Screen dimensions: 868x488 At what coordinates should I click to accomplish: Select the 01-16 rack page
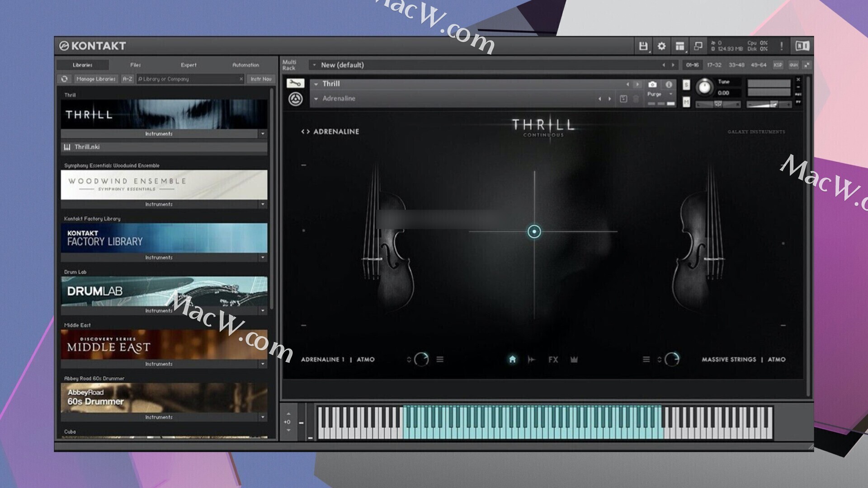point(692,65)
